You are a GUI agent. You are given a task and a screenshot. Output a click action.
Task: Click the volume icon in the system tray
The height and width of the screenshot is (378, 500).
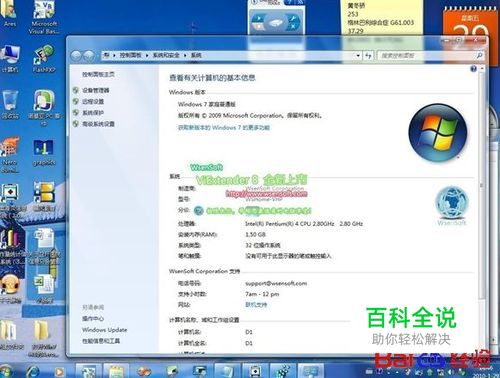[452, 371]
